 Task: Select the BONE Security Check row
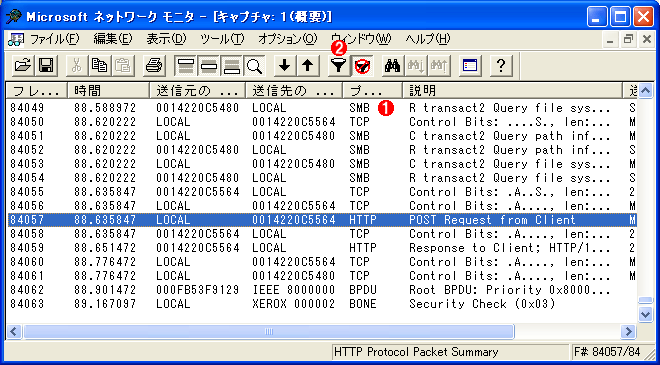(x=322, y=304)
